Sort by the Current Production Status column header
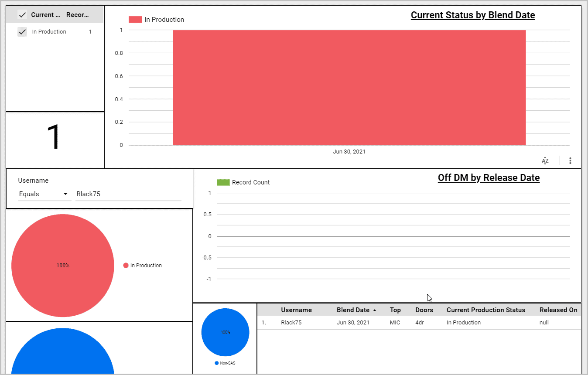This screenshot has height=375, width=588. point(486,310)
